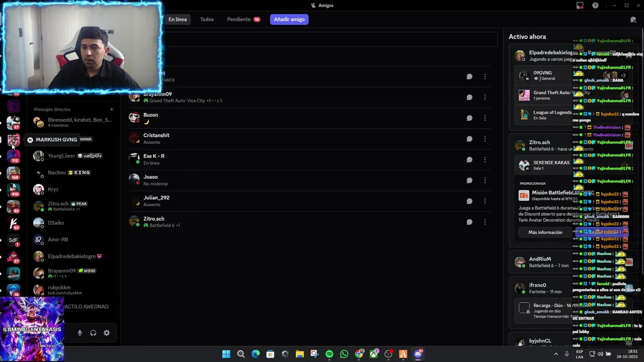
Task: Open three-dot menu for Ese K - R
Action: (485, 159)
